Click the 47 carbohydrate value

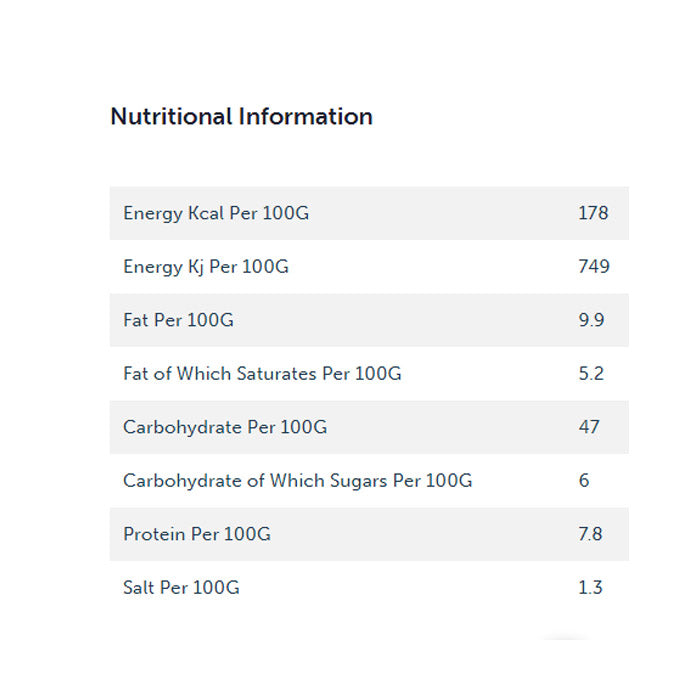[x=589, y=427]
